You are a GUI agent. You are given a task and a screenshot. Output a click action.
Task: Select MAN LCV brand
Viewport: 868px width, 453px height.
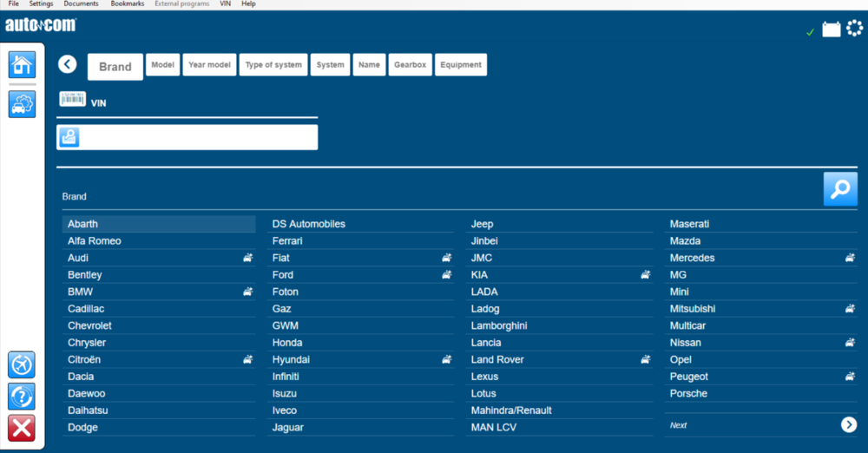[559, 428]
